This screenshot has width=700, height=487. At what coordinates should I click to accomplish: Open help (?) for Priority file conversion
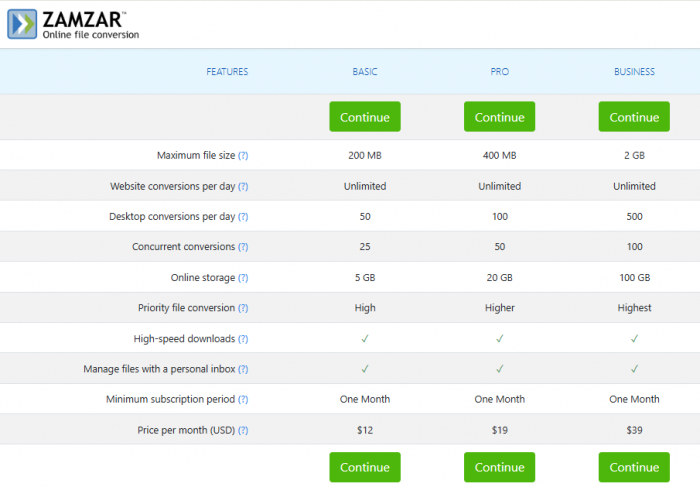pyautogui.click(x=243, y=308)
